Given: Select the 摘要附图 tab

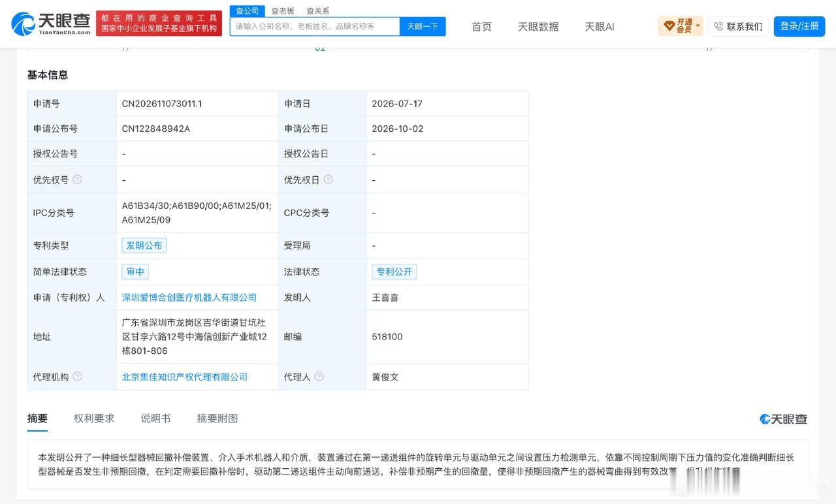Looking at the screenshot, I should 217,418.
